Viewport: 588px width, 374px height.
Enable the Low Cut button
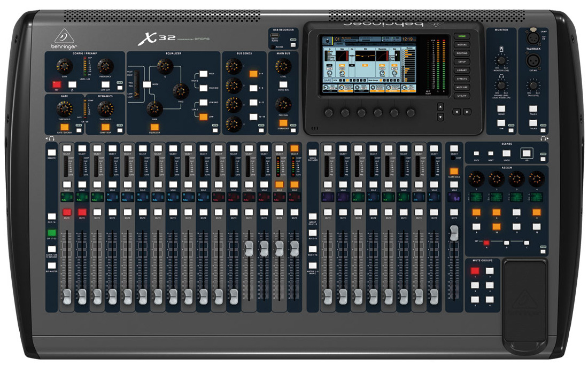click(x=105, y=85)
